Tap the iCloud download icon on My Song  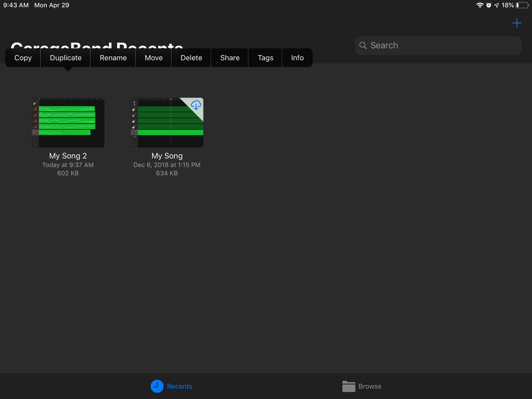[196, 105]
